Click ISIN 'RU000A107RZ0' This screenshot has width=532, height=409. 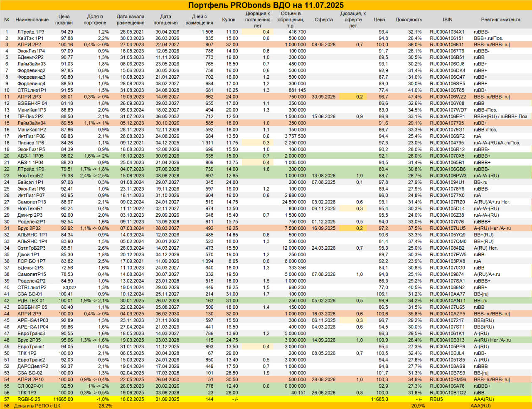pyautogui.click(x=447, y=202)
